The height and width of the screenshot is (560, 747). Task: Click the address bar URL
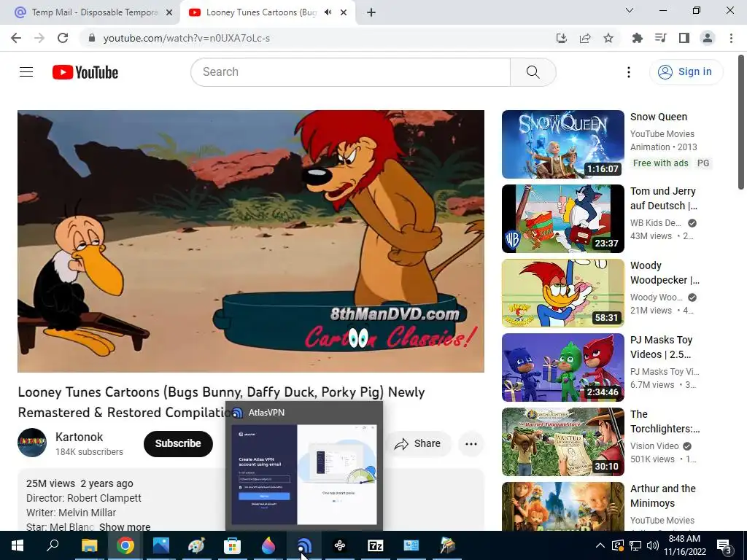pos(186,38)
